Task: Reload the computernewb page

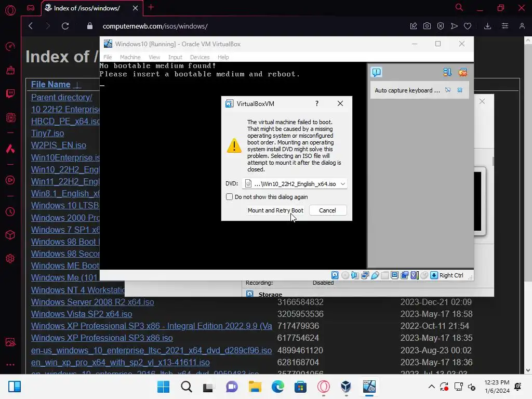Action: point(65,26)
